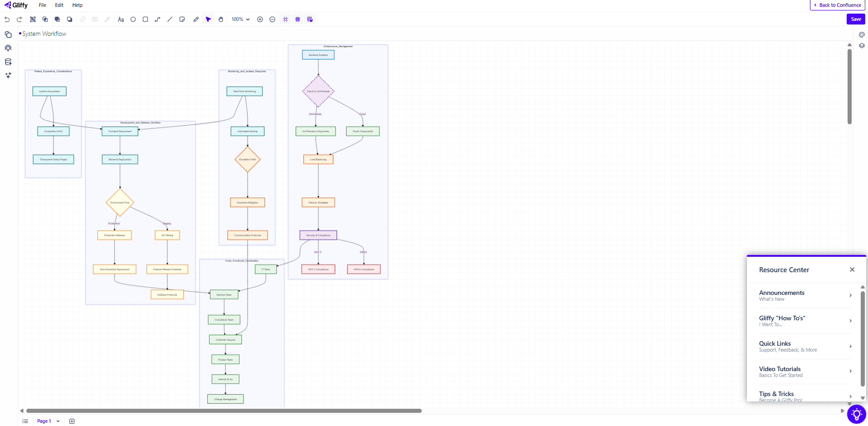Screen dimensions: 868x426
Task: Click the horizontal scrollbar thumb
Action: click(x=224, y=411)
